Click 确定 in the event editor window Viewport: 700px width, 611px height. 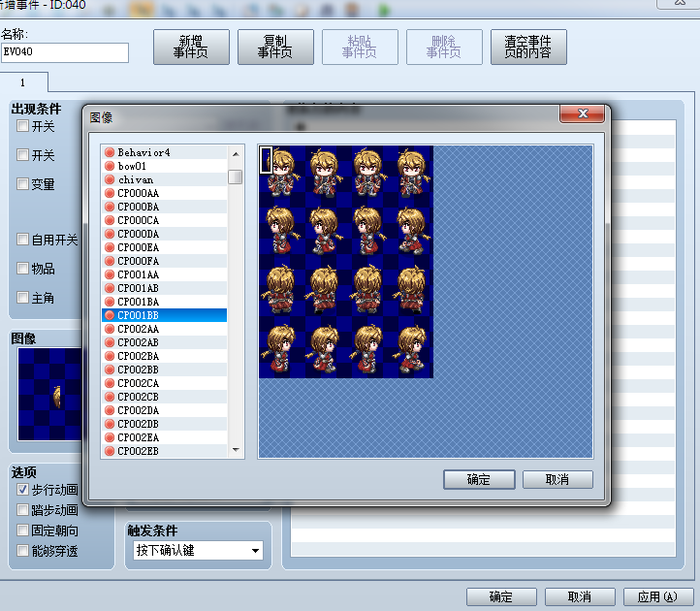(501, 596)
